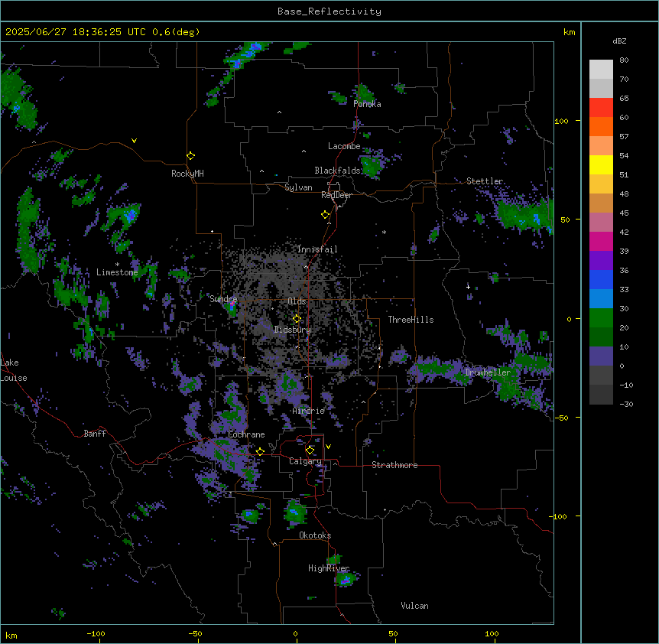
Task: Click the Calgary city label
Action: click(x=305, y=461)
